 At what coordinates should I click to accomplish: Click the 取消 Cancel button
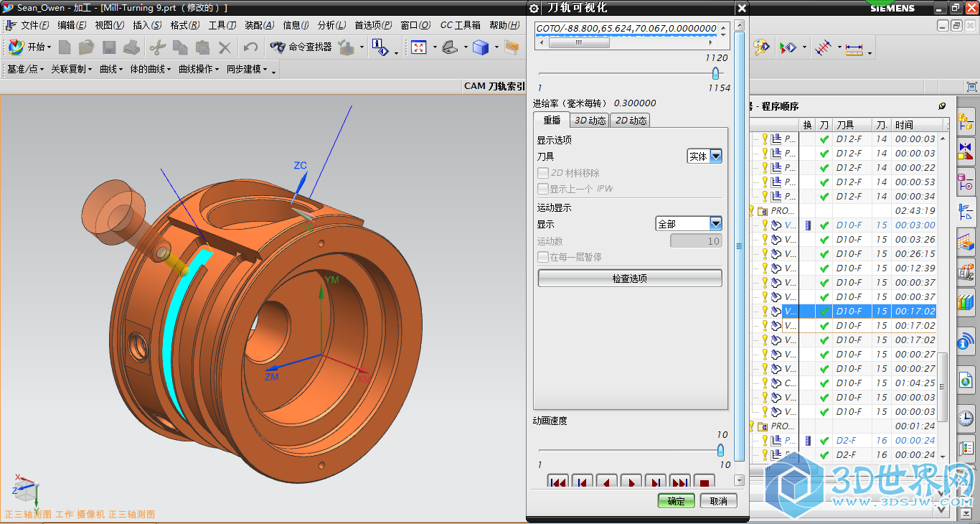pos(719,501)
